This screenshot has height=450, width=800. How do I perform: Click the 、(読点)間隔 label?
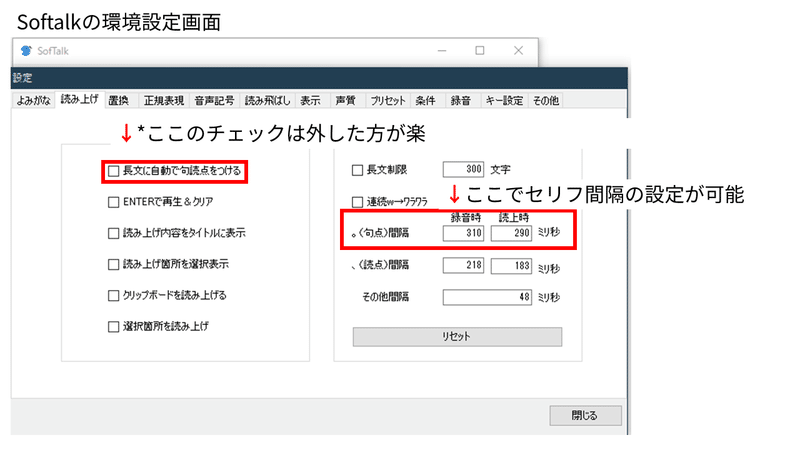pyautogui.click(x=381, y=265)
